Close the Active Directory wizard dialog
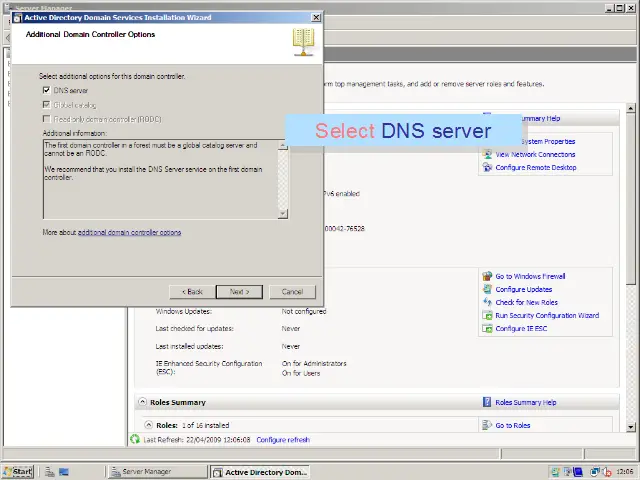Screen dimensions: 640x480 [x=316, y=18]
